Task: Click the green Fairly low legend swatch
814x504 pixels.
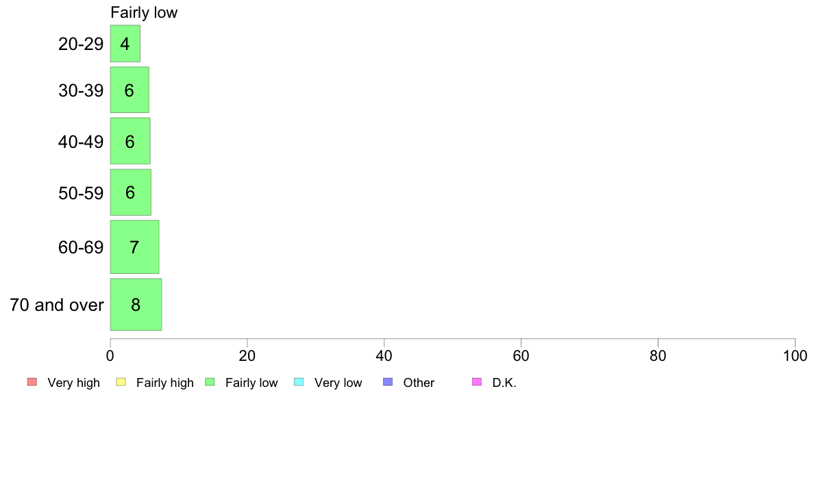Action: [x=210, y=382]
